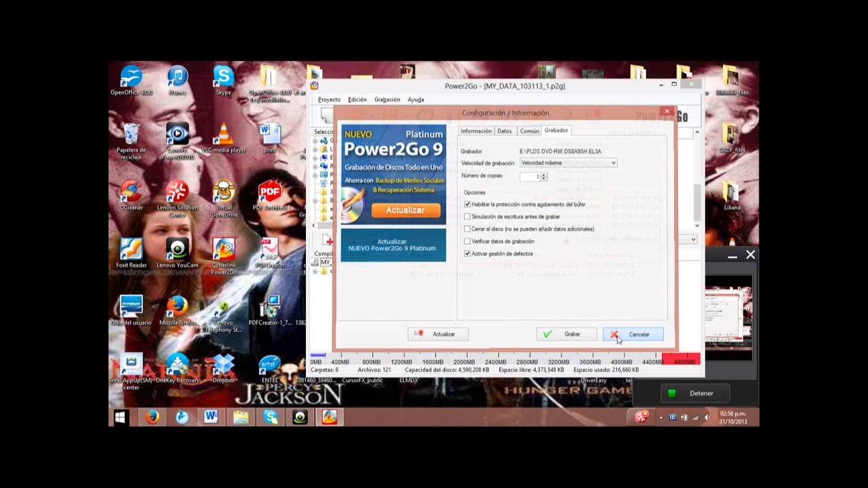Click the volume icon in system tray

pyautogui.click(x=707, y=418)
